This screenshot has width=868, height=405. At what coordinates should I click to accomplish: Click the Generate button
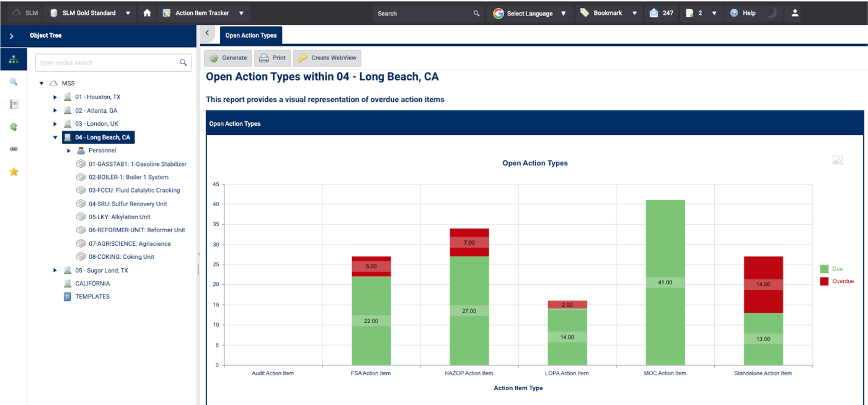228,58
